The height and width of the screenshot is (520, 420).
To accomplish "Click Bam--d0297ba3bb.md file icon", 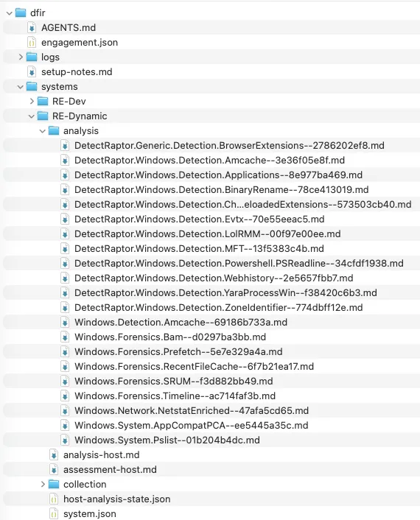I will 65,337.
